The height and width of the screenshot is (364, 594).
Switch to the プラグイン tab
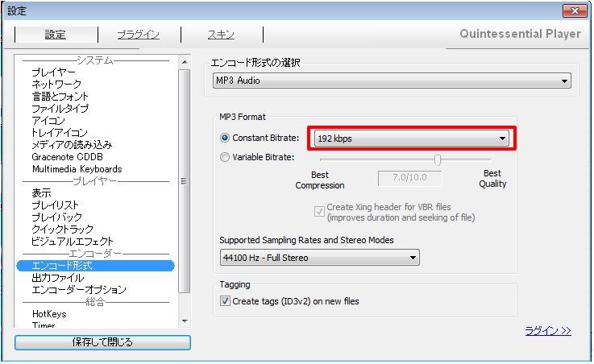pos(138,35)
